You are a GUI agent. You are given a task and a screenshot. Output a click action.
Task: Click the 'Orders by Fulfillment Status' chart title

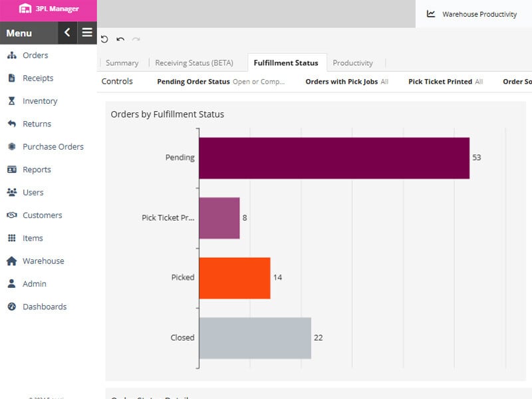click(x=168, y=114)
